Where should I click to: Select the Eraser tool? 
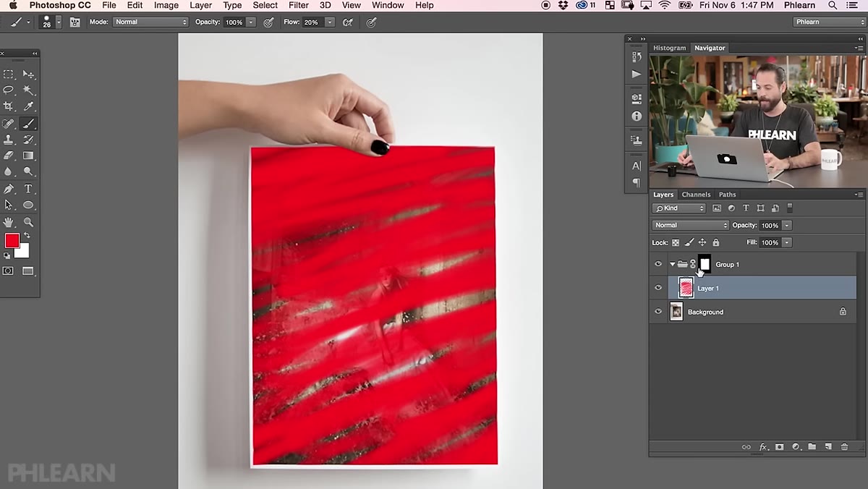9,156
